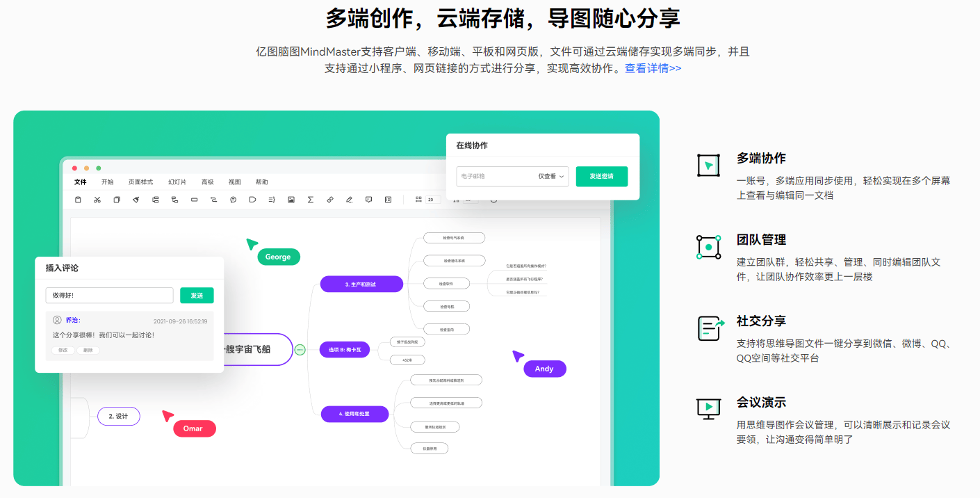Click the Paste clipboard icon
The image size is (980, 498).
[78, 200]
